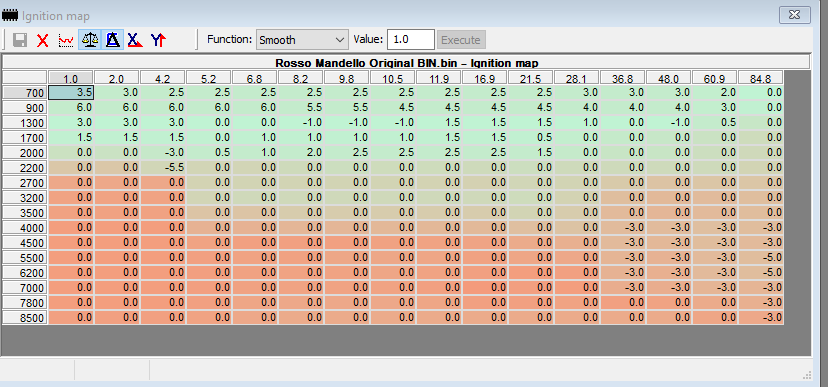Click the grayed-out save floppy icon
The width and height of the screenshot is (828, 387).
tap(20, 40)
